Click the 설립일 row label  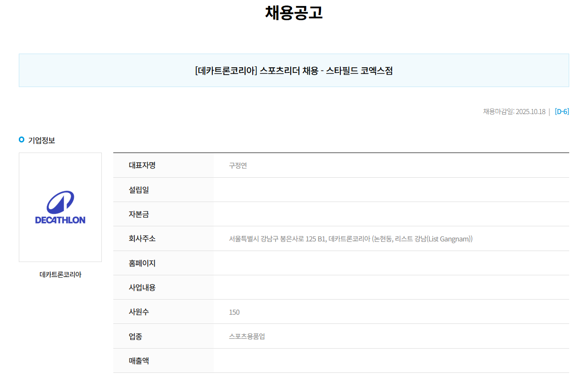(139, 190)
